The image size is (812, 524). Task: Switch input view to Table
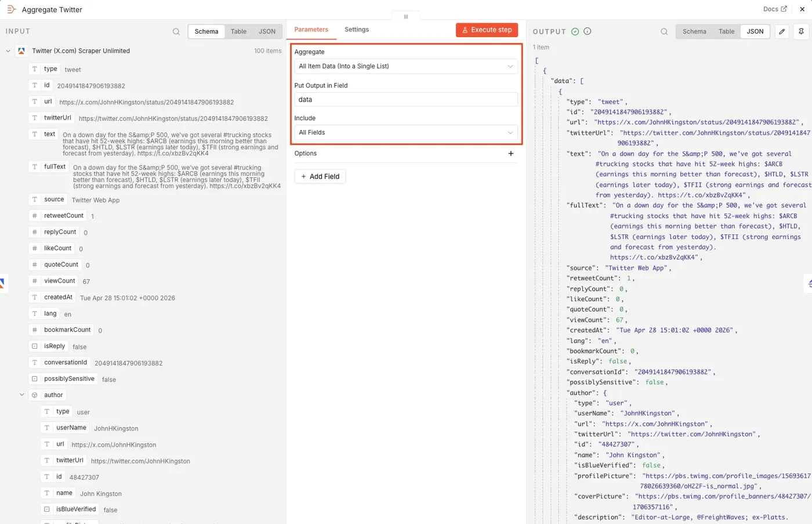tap(238, 31)
